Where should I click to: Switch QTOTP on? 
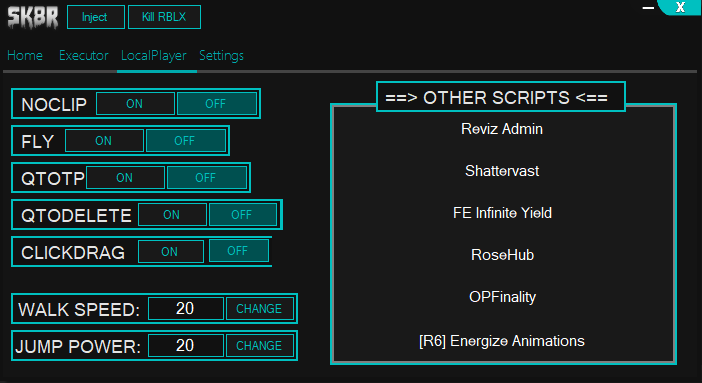(125, 178)
